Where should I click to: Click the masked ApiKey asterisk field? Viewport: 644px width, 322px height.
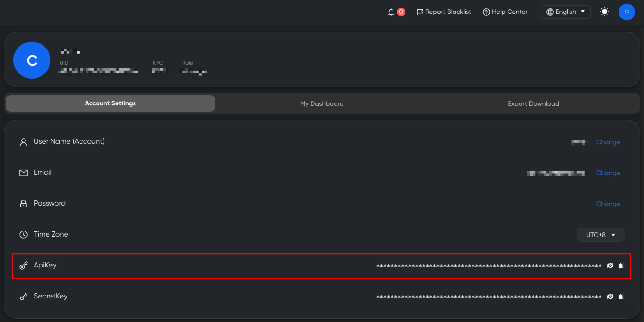click(489, 266)
